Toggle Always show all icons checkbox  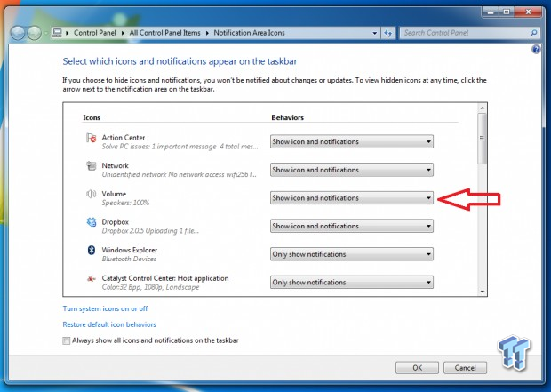coord(66,340)
